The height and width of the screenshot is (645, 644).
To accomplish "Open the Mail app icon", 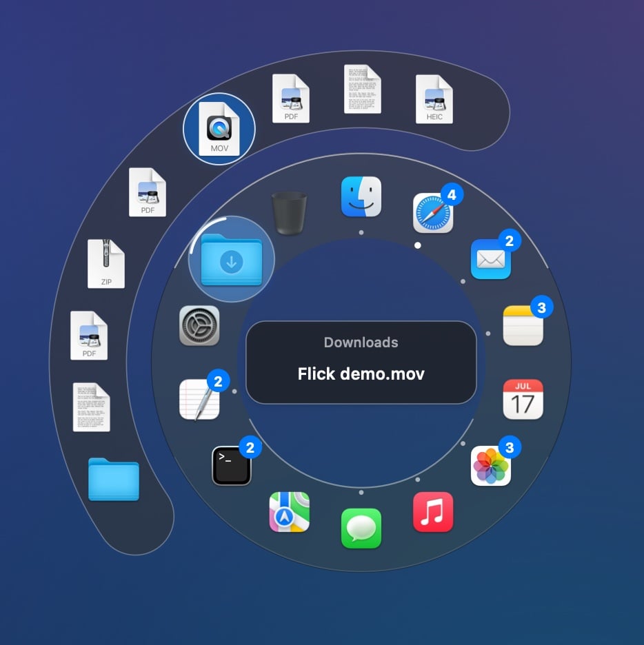I will click(490, 259).
